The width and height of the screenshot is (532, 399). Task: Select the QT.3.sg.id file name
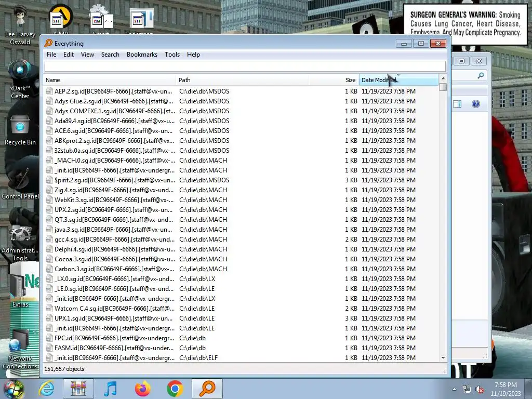tap(114, 220)
